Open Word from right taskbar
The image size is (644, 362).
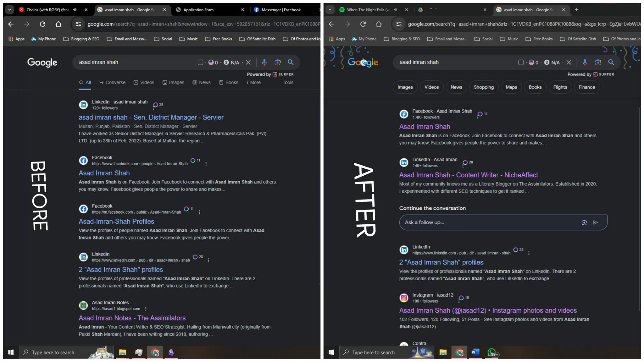(x=475, y=353)
